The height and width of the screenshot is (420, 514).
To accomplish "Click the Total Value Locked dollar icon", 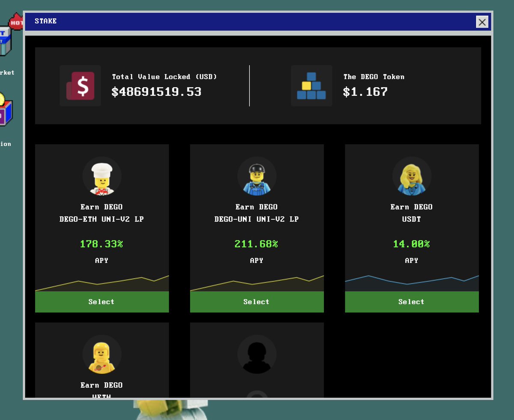I will [80, 86].
